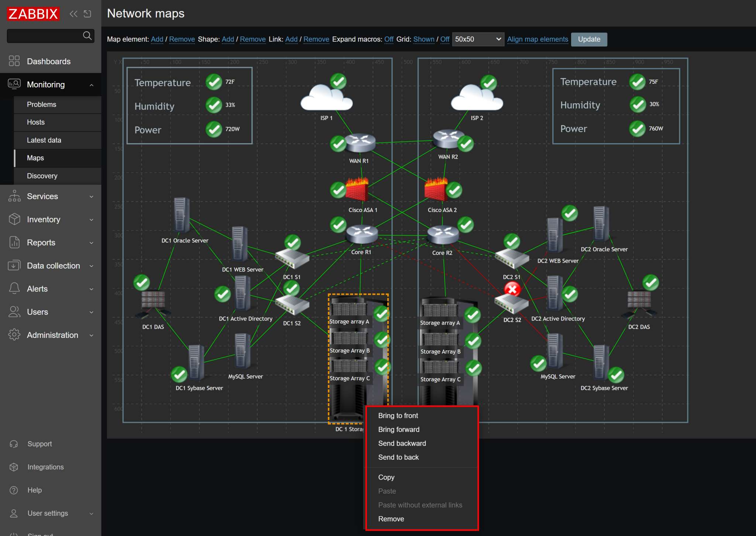The height and width of the screenshot is (536, 756).
Task: Collapse the Monitoring section
Action: point(91,84)
